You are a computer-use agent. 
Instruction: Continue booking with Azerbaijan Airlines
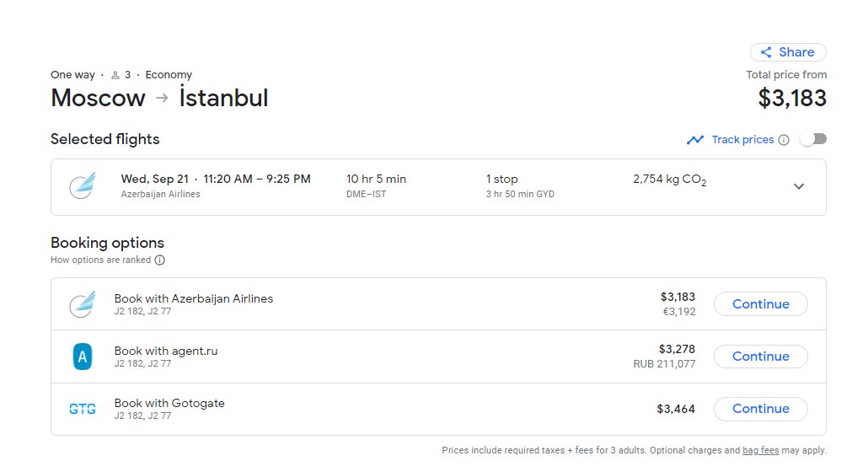[761, 303]
